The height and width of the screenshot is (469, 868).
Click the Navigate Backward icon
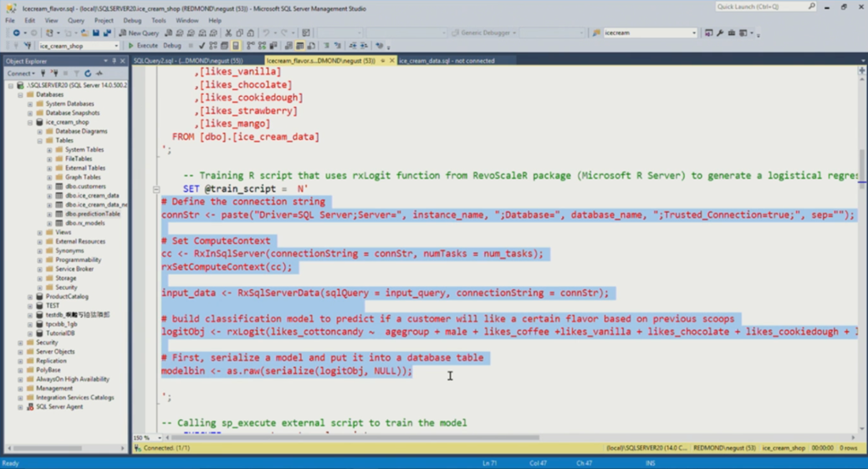(x=17, y=33)
